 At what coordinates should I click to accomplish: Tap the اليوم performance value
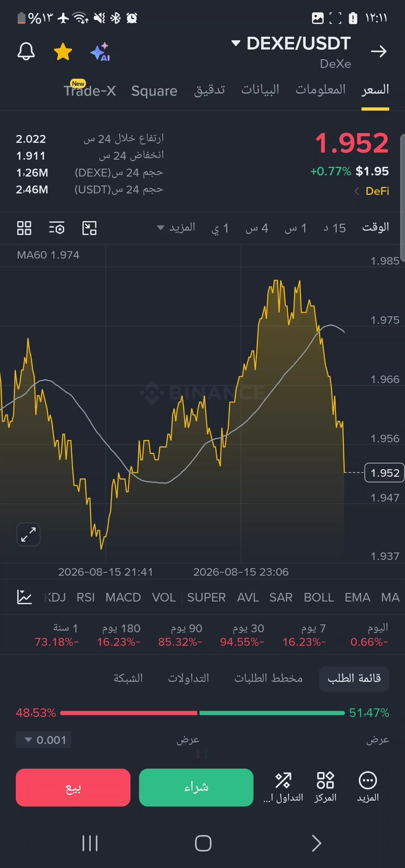tap(369, 642)
